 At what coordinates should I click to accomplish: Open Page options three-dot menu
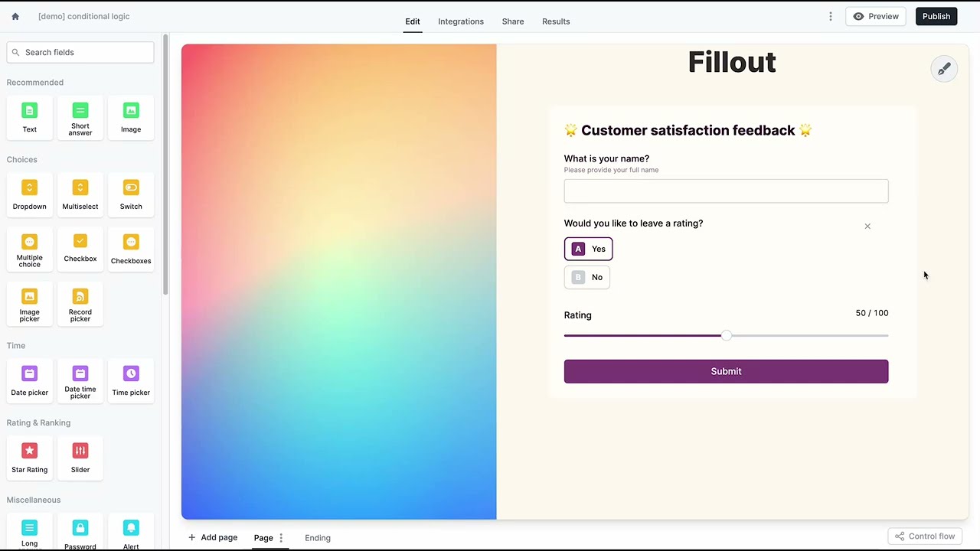click(x=281, y=538)
